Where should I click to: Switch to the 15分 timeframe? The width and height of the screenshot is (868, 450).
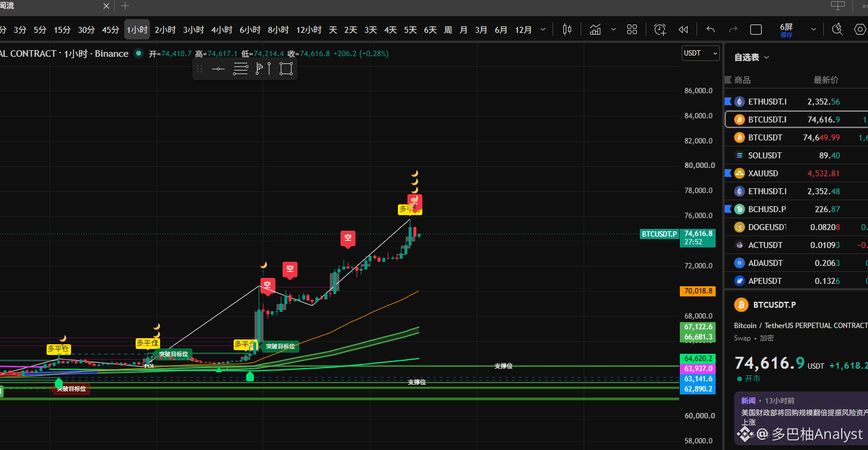tap(62, 29)
